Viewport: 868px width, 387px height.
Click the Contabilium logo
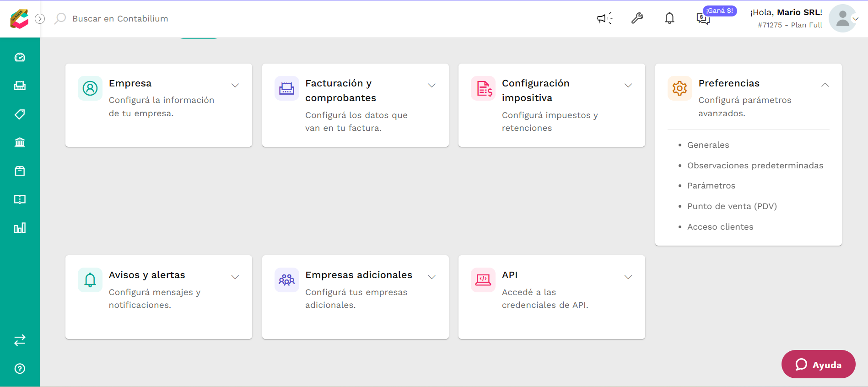19,19
